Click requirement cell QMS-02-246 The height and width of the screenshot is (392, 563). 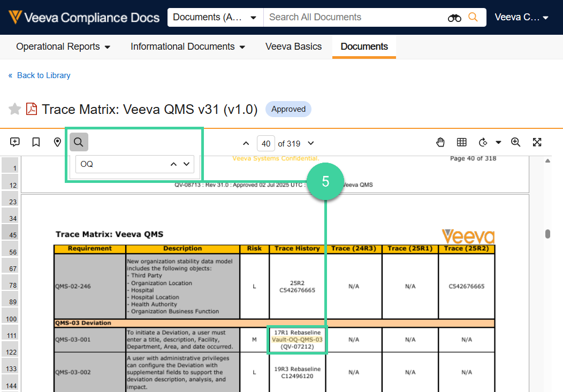point(90,286)
